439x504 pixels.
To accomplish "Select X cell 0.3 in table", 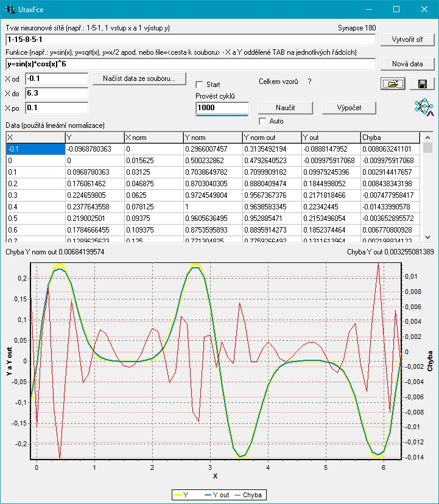I will [x=36, y=195].
